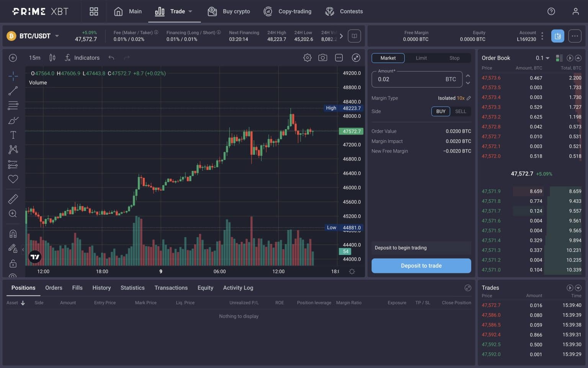
Task: Select SELL side for the order
Action: (461, 111)
